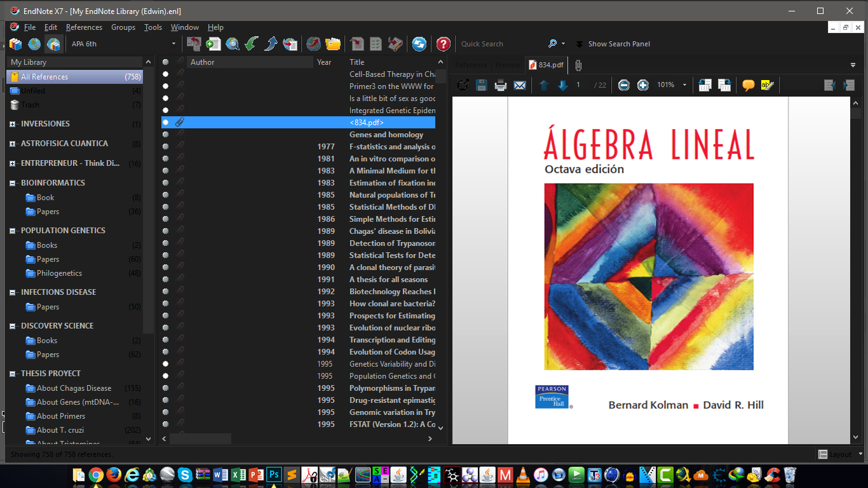The height and width of the screenshot is (488, 868).
Task: Switch to the Reference tab
Action: coord(471,65)
